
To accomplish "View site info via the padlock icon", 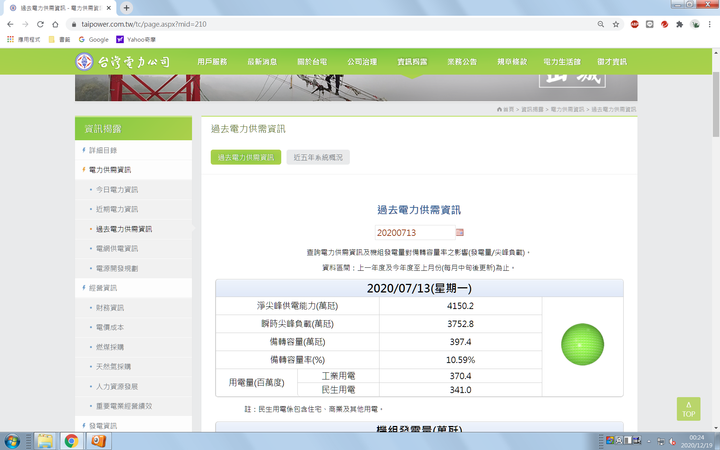I will tap(74, 24).
